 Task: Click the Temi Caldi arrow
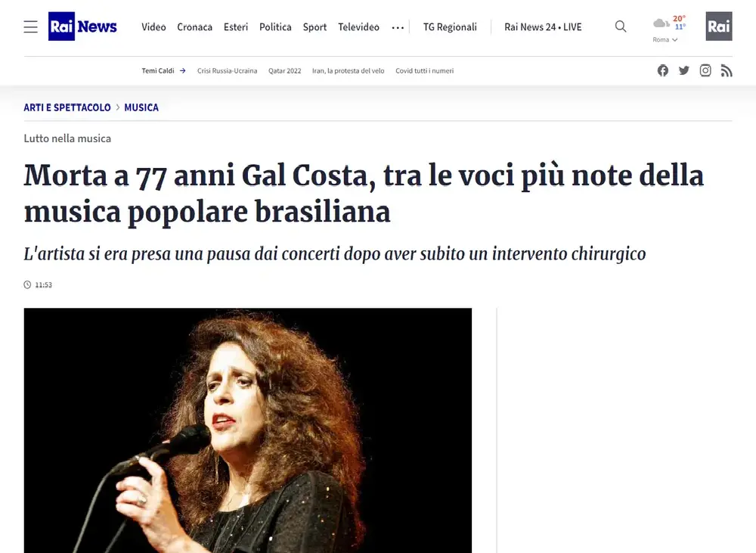point(183,70)
